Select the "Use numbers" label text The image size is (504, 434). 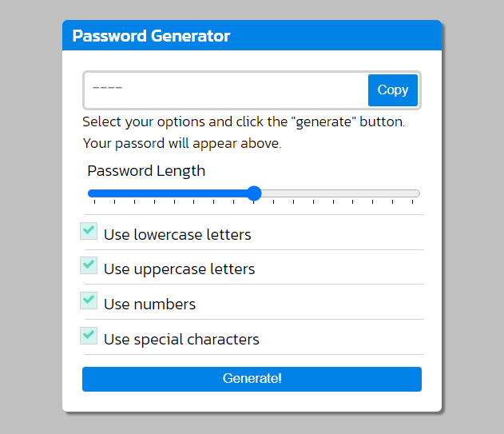149,305
